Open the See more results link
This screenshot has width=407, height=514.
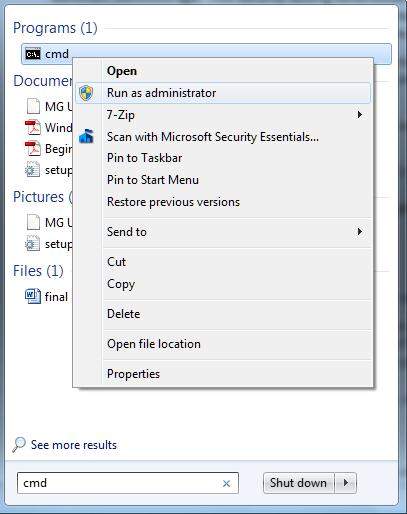[x=74, y=445]
